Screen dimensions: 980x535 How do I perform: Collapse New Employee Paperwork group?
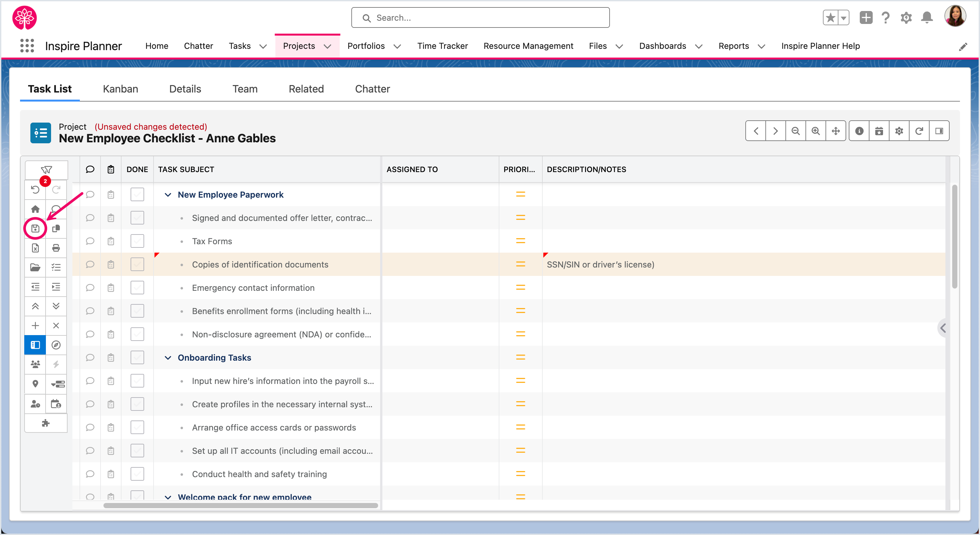168,195
